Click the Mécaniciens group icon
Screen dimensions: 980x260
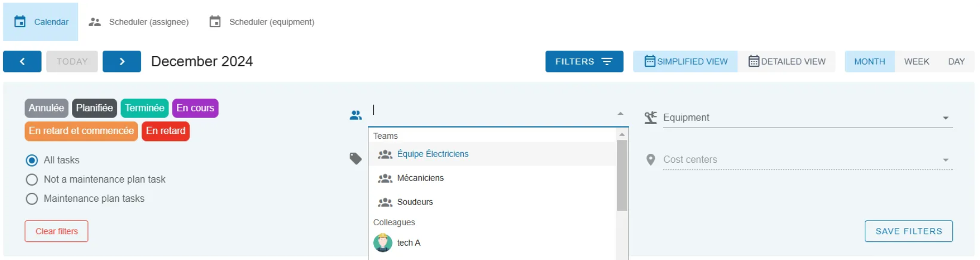coord(385,178)
